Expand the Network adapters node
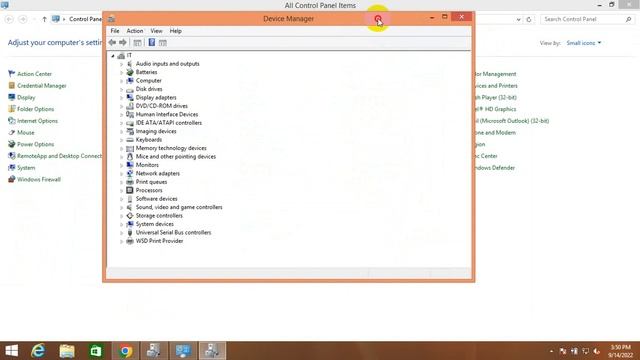 click(121, 173)
